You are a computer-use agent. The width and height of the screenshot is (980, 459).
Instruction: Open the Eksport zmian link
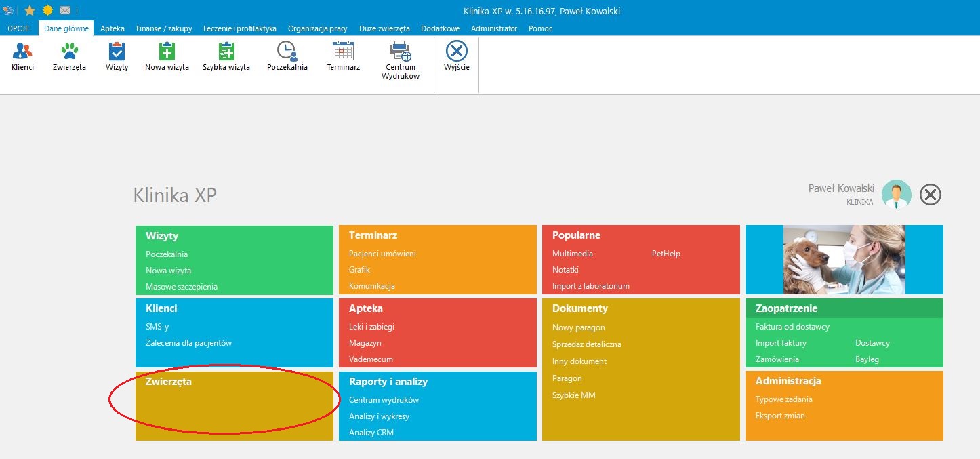pos(780,416)
